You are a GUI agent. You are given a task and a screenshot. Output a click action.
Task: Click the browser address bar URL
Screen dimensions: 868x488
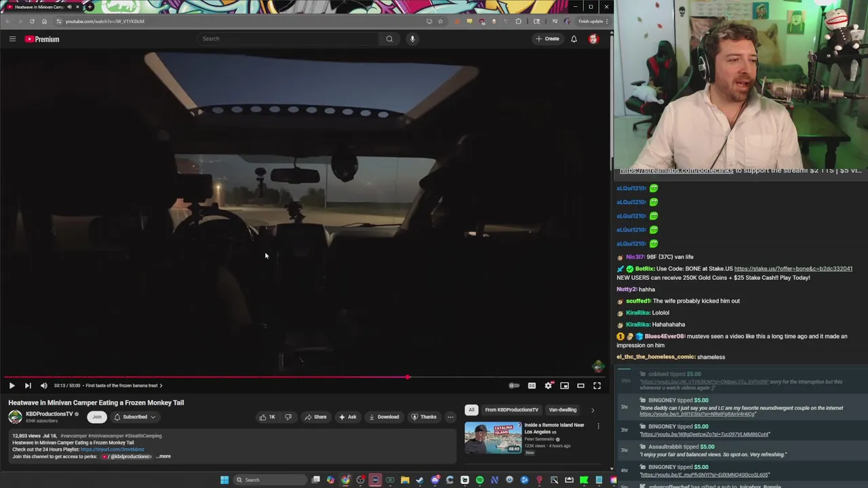[105, 21]
